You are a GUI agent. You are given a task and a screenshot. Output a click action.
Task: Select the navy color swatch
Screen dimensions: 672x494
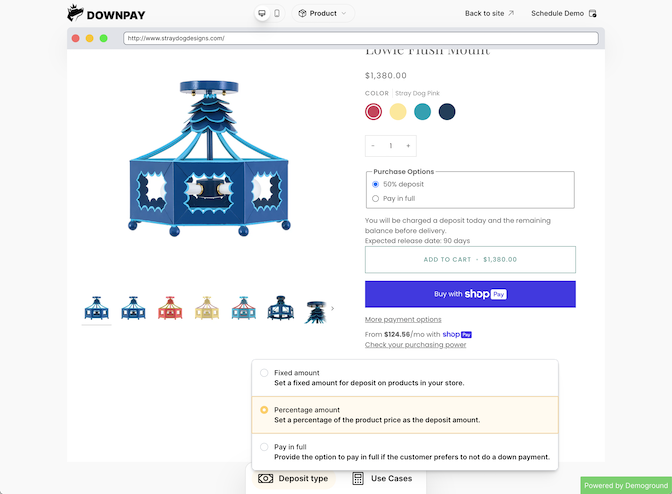tap(447, 112)
